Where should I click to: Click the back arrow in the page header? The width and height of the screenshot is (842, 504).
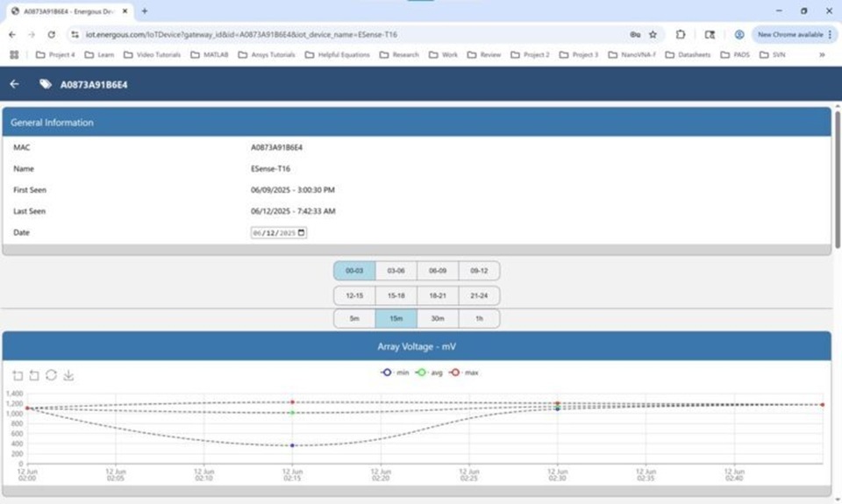pyautogui.click(x=14, y=84)
